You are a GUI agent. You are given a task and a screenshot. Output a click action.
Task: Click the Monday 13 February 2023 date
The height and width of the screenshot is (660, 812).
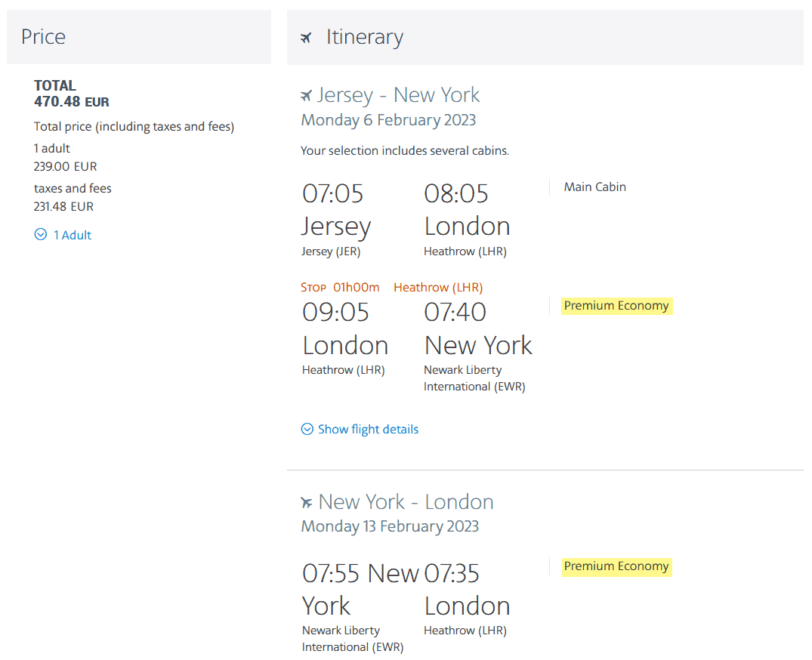tap(390, 526)
